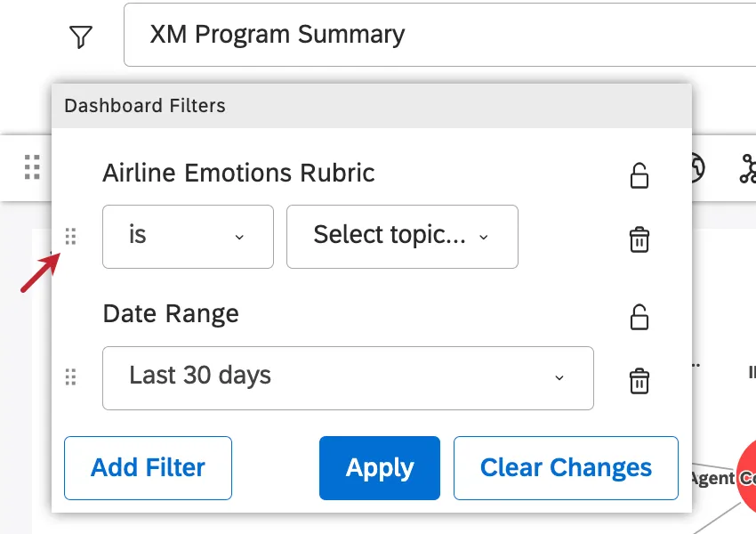The width and height of the screenshot is (756, 534).
Task: Click the Date Range row drag handle
Action: pyautogui.click(x=71, y=377)
